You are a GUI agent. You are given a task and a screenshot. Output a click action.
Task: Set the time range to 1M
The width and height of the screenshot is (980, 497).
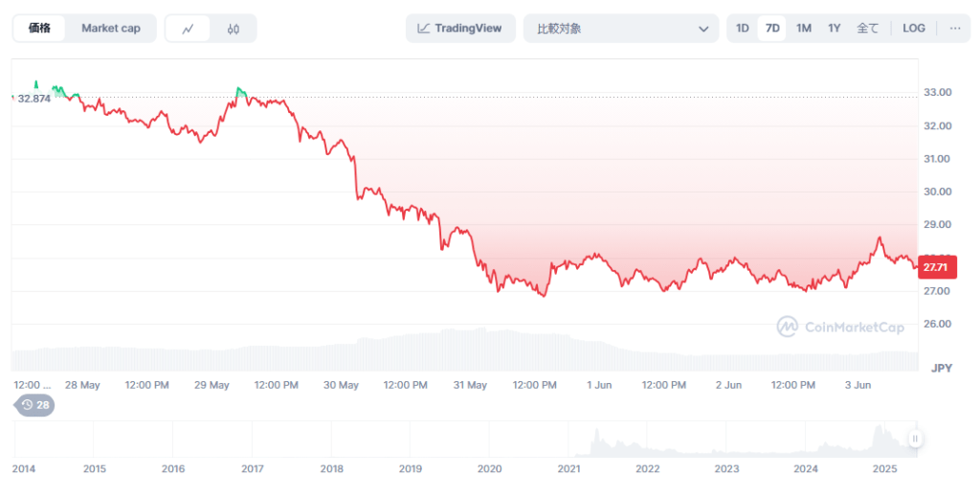click(x=804, y=29)
